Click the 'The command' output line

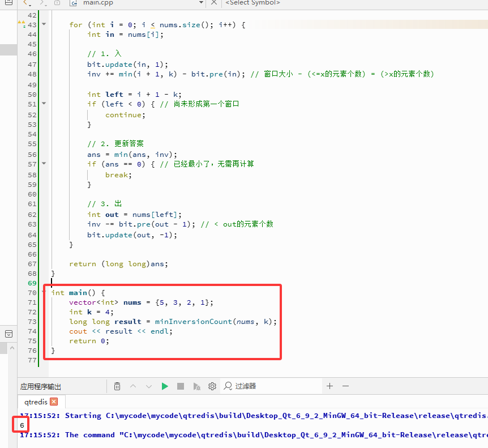pos(254,435)
